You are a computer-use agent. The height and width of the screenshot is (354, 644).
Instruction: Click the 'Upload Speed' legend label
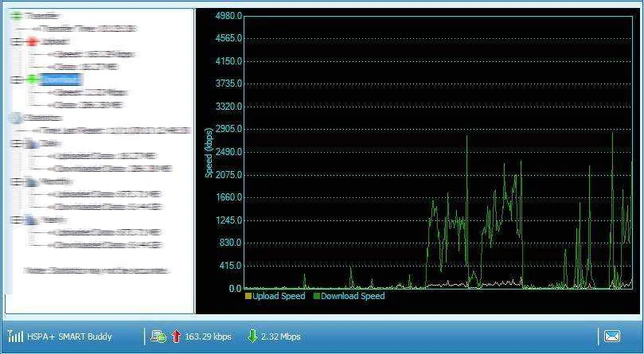279,296
